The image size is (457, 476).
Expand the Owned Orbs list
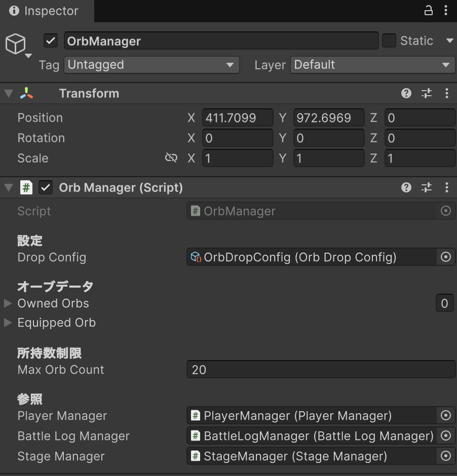click(8, 303)
